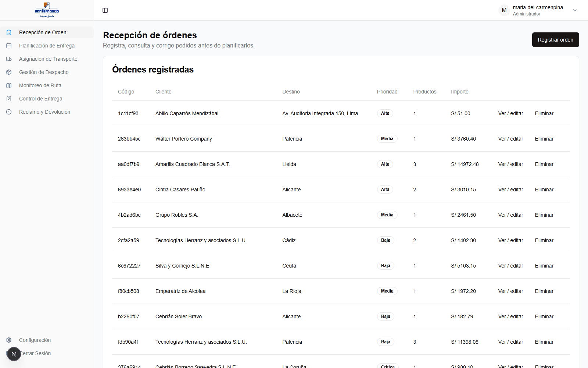Image resolution: width=588 pixels, height=368 pixels.
Task: Click the Reclamo y Devolución alert icon
Action: tap(9, 112)
